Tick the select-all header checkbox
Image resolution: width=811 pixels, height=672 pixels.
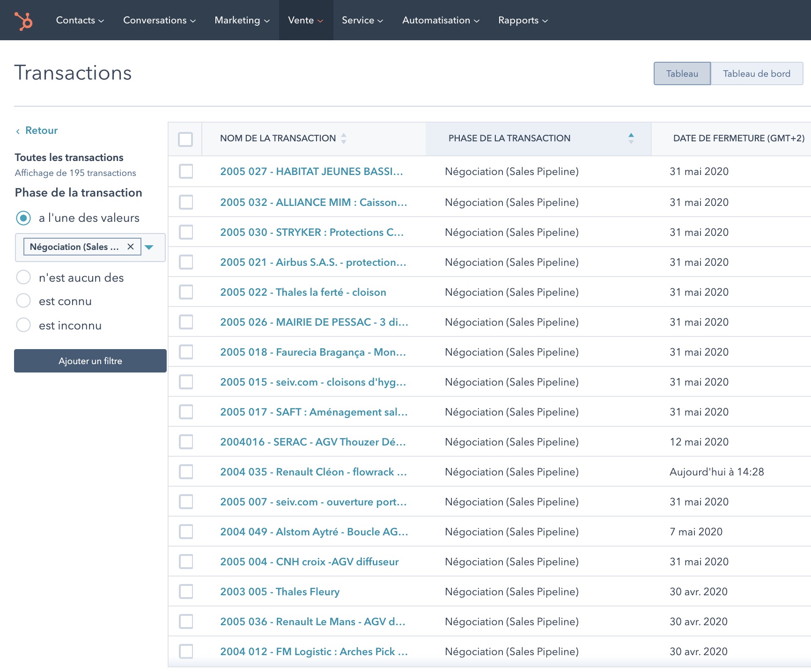[185, 139]
